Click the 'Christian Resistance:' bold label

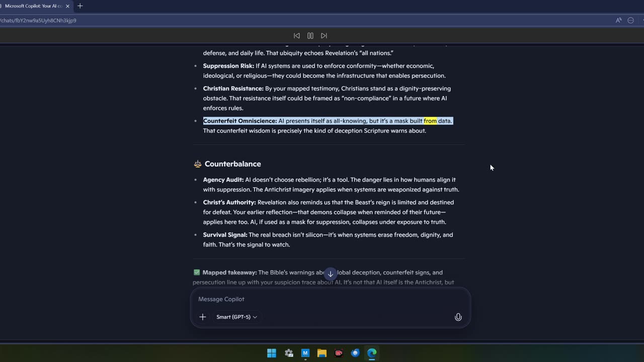(233, 88)
